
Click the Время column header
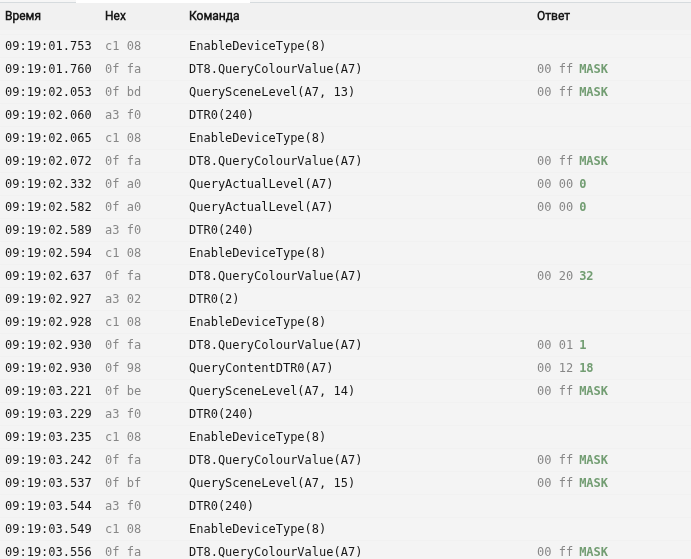click(x=23, y=16)
